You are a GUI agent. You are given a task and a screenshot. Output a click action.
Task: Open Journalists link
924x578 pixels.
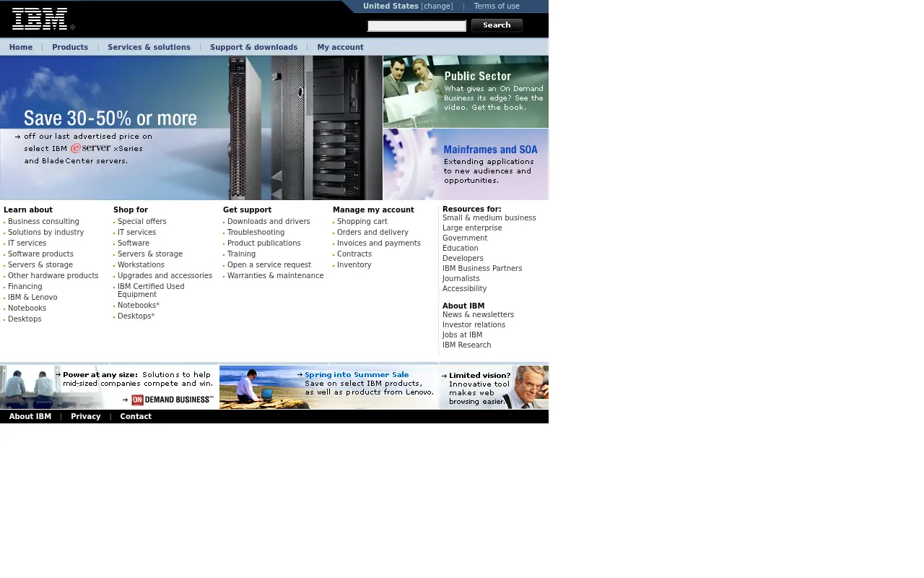461,279
